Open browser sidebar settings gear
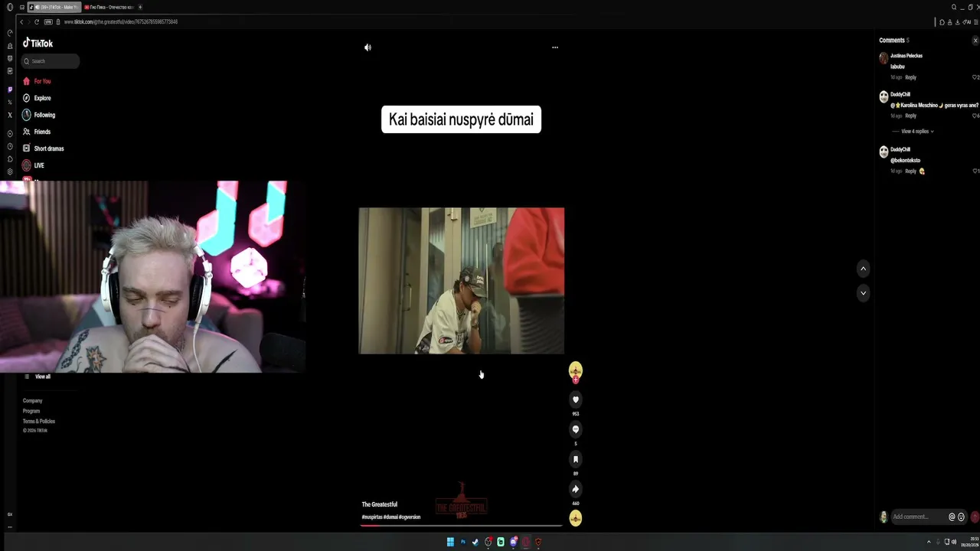Viewport: 980px width, 551px height. pyautogui.click(x=10, y=171)
